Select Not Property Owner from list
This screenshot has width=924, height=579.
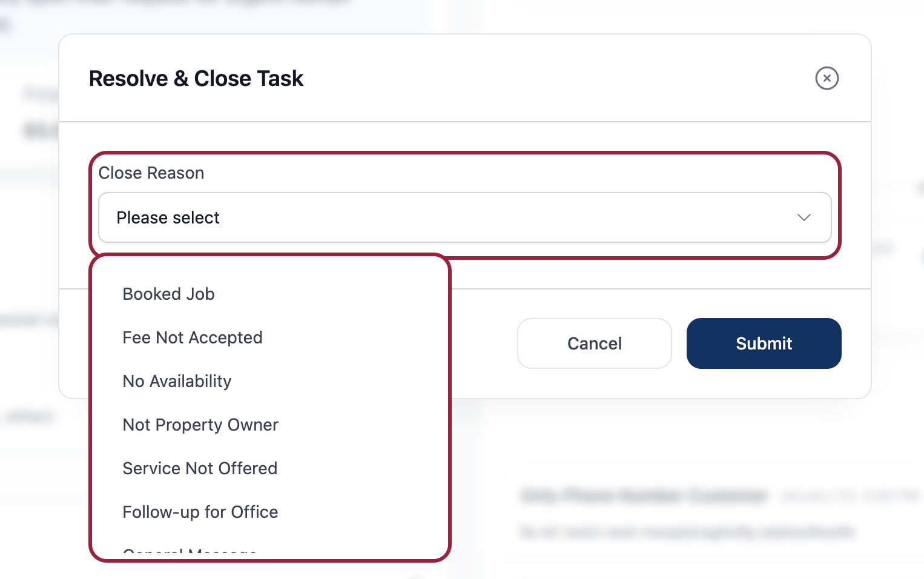pyautogui.click(x=200, y=425)
